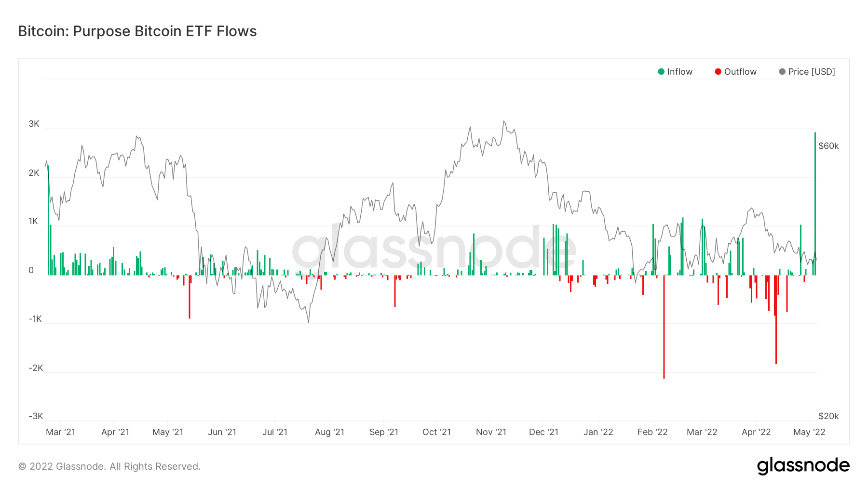Click the largest red outflow bar in Feb '22
This screenshot has width=868, height=488.
pyautogui.click(x=664, y=327)
